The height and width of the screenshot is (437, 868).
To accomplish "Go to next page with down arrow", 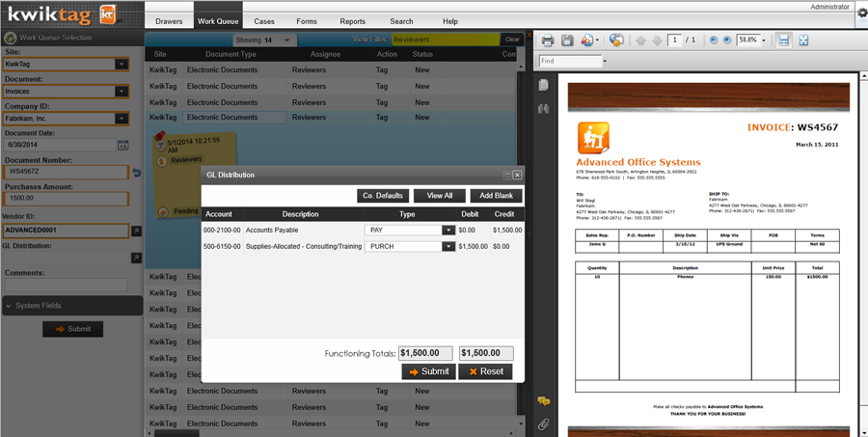I will click(x=657, y=41).
